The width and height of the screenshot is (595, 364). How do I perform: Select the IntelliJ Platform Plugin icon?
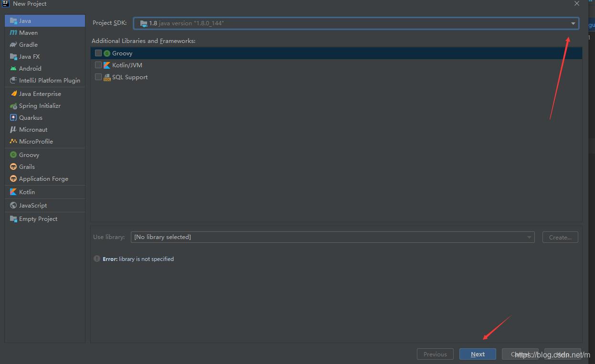13,81
